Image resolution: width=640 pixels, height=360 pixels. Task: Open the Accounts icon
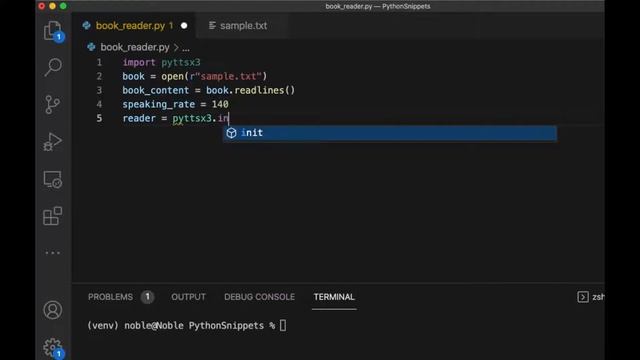click(x=53, y=310)
